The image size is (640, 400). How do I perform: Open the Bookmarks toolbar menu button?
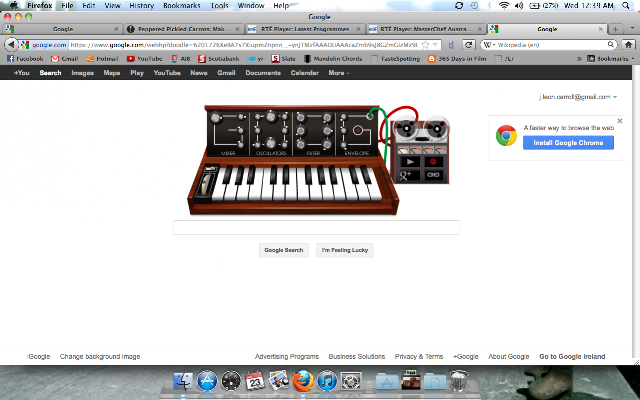pyautogui.click(x=611, y=59)
